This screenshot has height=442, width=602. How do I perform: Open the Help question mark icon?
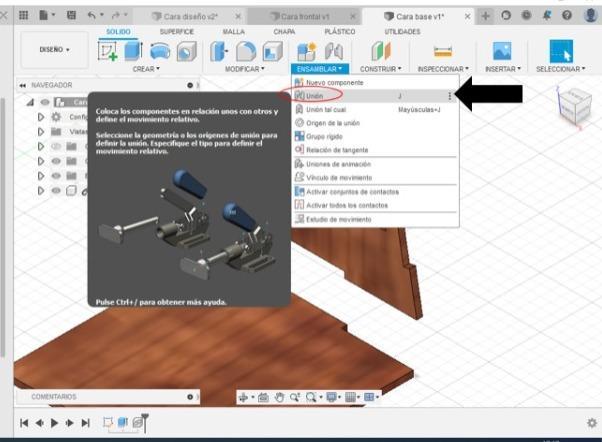click(567, 15)
